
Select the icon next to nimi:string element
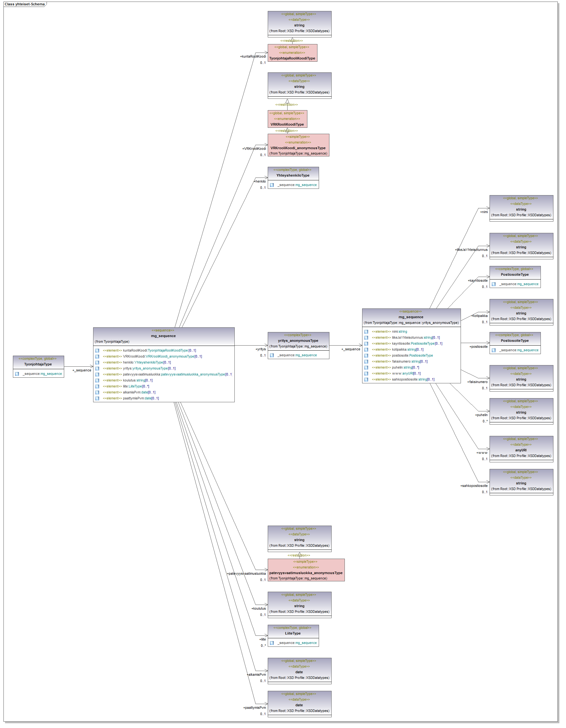click(x=367, y=332)
